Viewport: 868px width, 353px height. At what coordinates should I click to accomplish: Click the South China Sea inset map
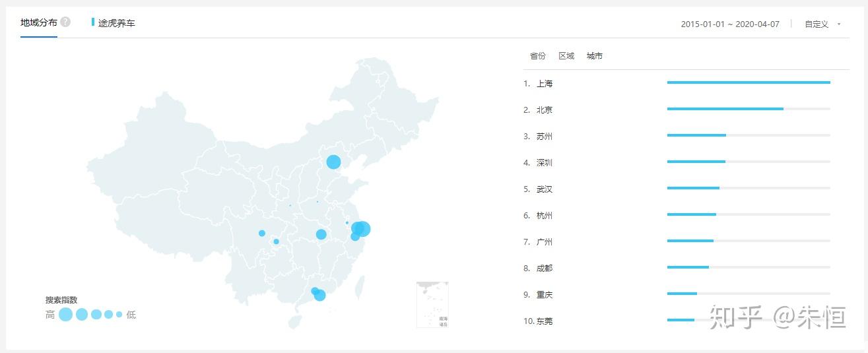coord(432,304)
